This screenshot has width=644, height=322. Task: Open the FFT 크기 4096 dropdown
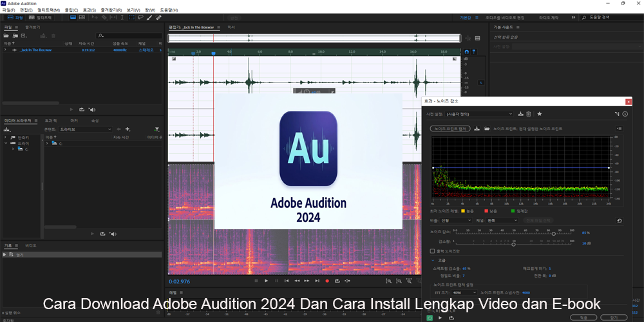[464, 292]
